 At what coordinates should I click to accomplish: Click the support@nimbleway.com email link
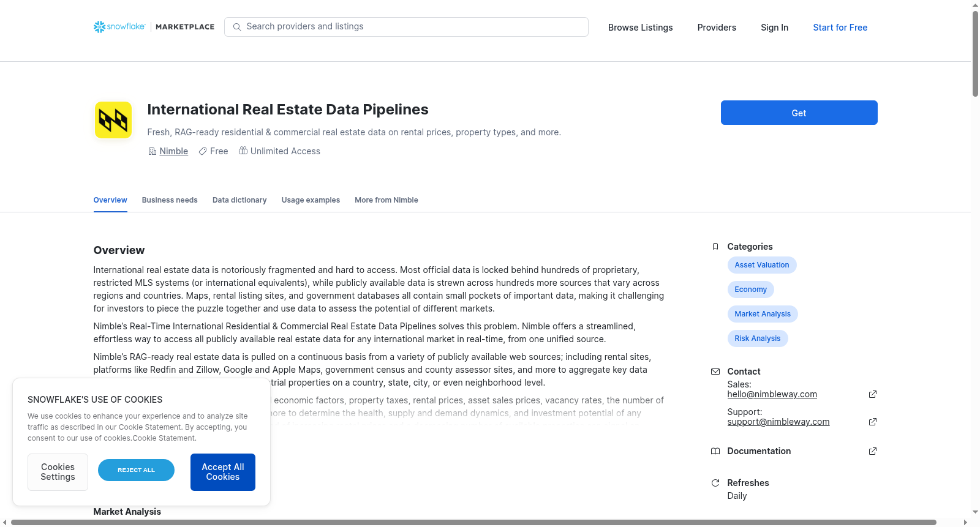click(x=778, y=422)
